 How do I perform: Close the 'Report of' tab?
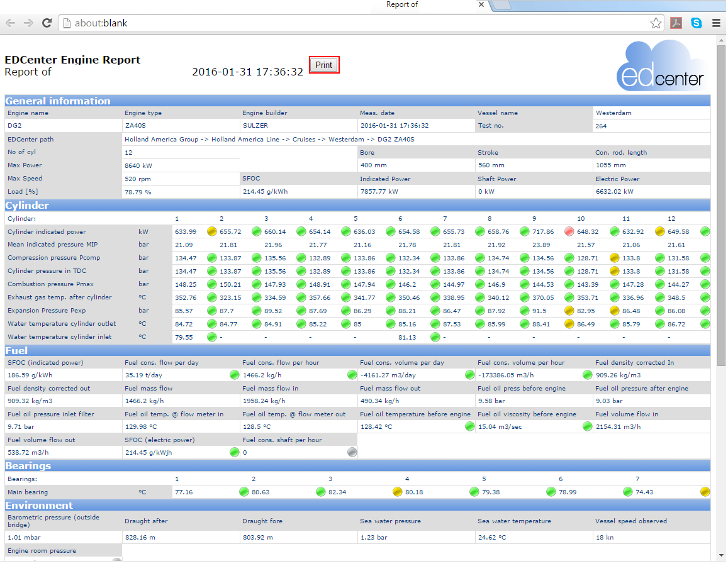pos(482,5)
